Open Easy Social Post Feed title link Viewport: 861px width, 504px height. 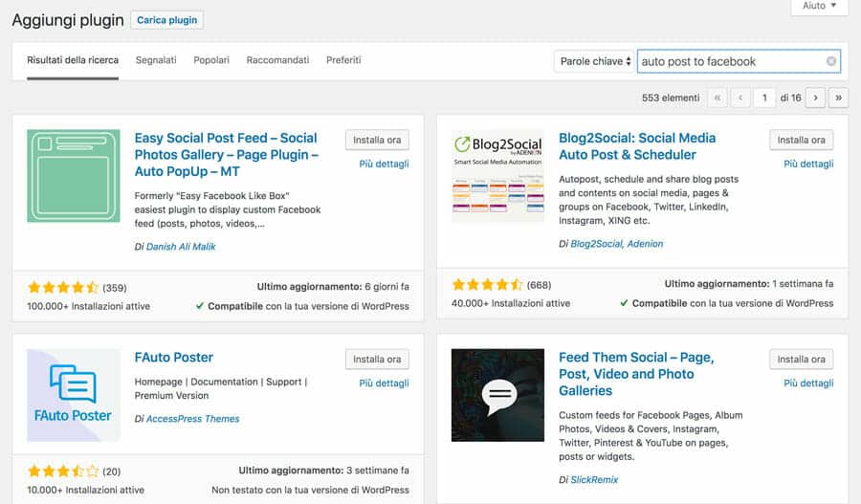(226, 155)
